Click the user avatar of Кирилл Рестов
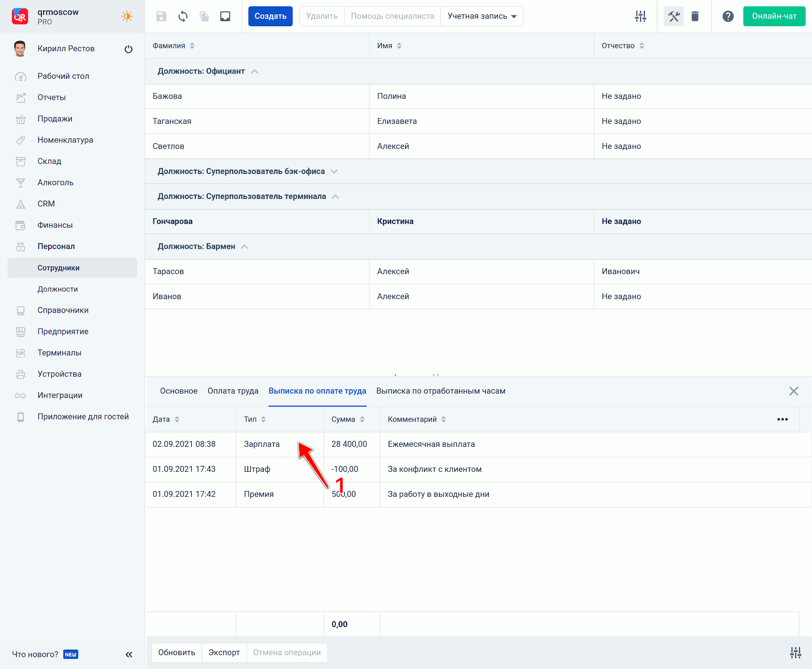 (x=20, y=49)
